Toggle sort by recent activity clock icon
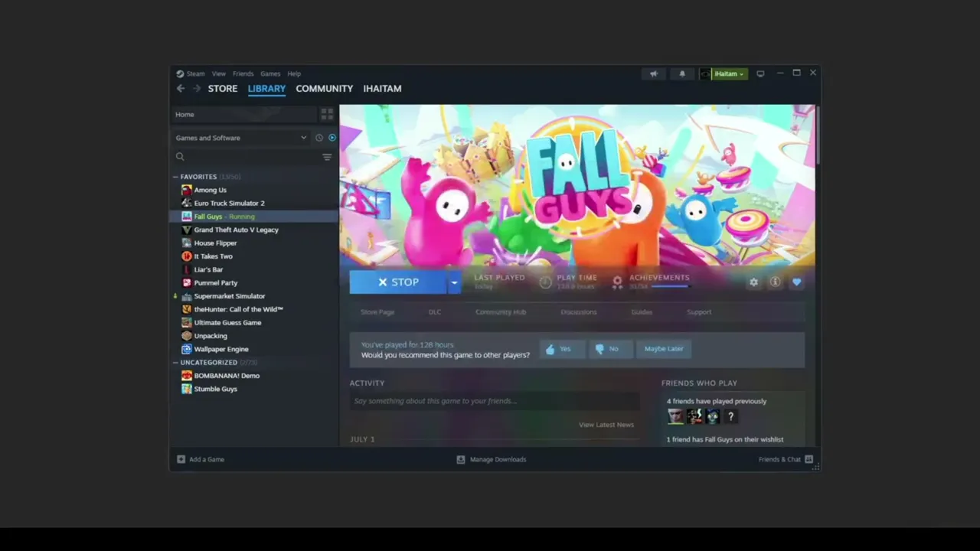Image resolution: width=980 pixels, height=551 pixels. (x=319, y=138)
